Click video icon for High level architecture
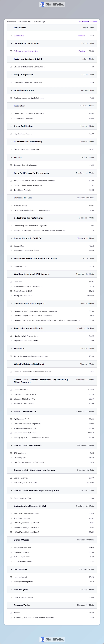The width and height of the screenshot is (104, 644). 11,134
